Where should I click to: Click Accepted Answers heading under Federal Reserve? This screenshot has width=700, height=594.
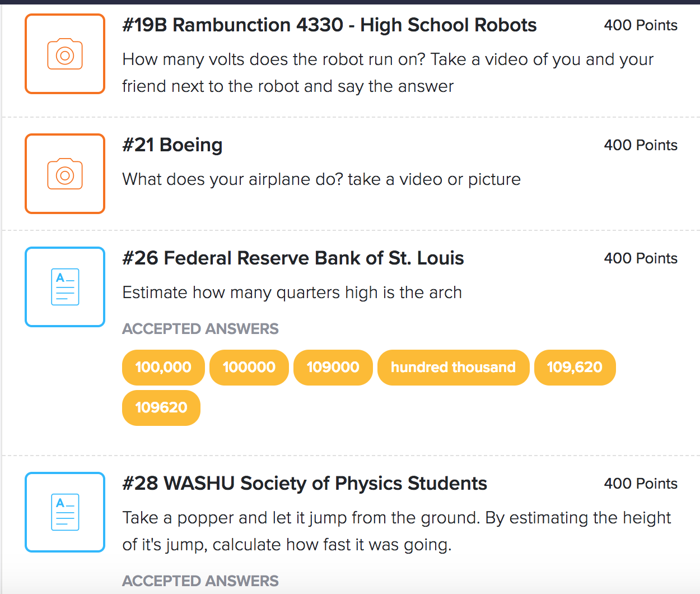pos(200,329)
